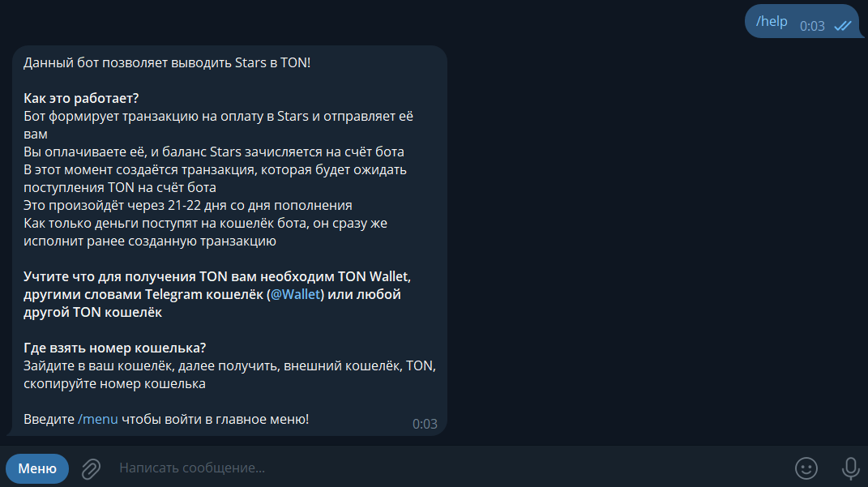Start voice recording with microphone icon

pyautogui.click(x=850, y=468)
